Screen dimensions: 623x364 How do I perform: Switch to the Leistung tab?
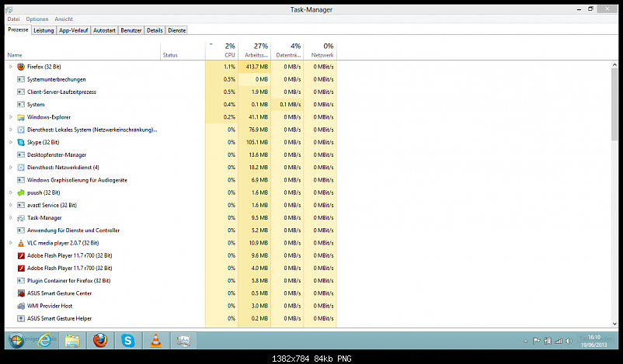44,30
